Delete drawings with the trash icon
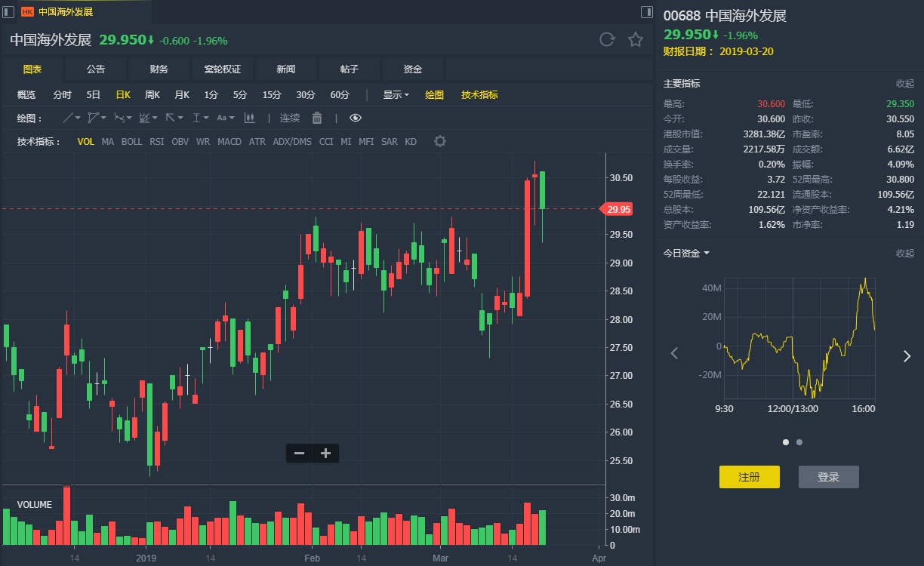 click(x=317, y=118)
